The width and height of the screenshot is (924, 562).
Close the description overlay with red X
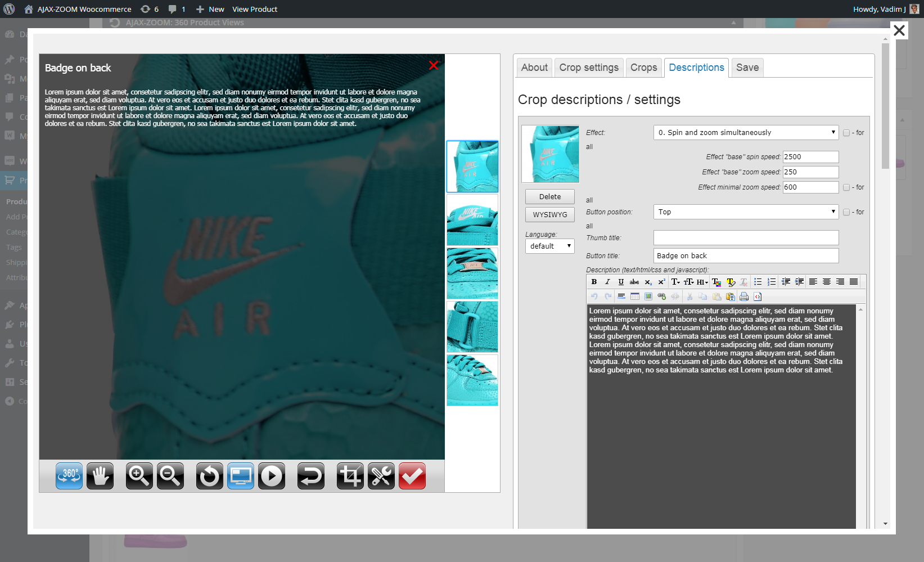point(434,65)
